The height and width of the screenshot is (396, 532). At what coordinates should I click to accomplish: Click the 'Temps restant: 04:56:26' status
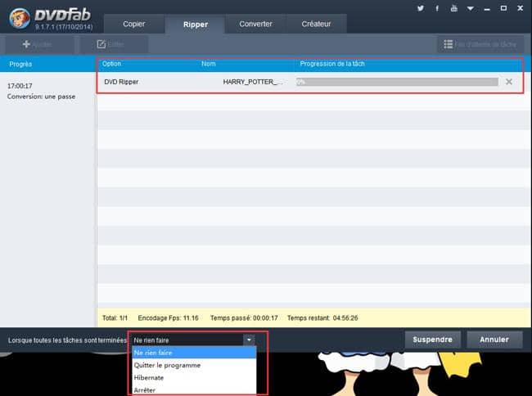[322, 318]
